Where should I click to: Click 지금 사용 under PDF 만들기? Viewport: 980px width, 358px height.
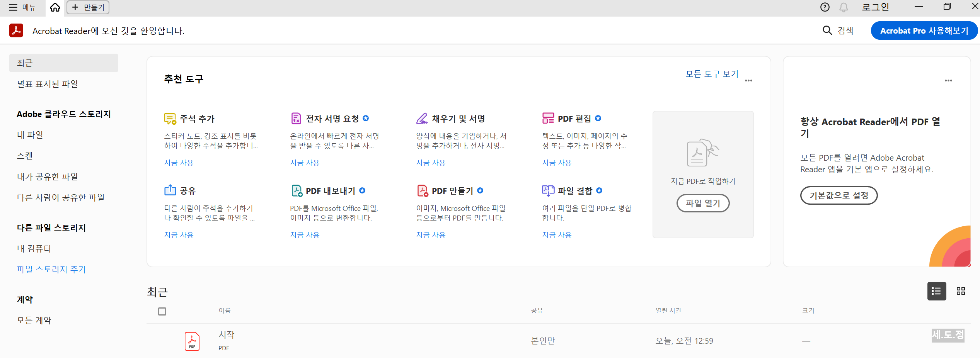click(431, 235)
